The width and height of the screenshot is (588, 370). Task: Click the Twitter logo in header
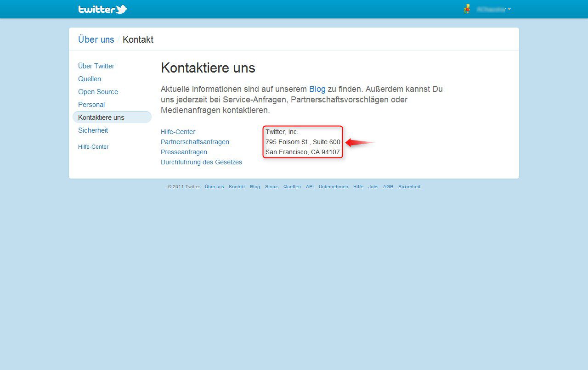point(102,9)
